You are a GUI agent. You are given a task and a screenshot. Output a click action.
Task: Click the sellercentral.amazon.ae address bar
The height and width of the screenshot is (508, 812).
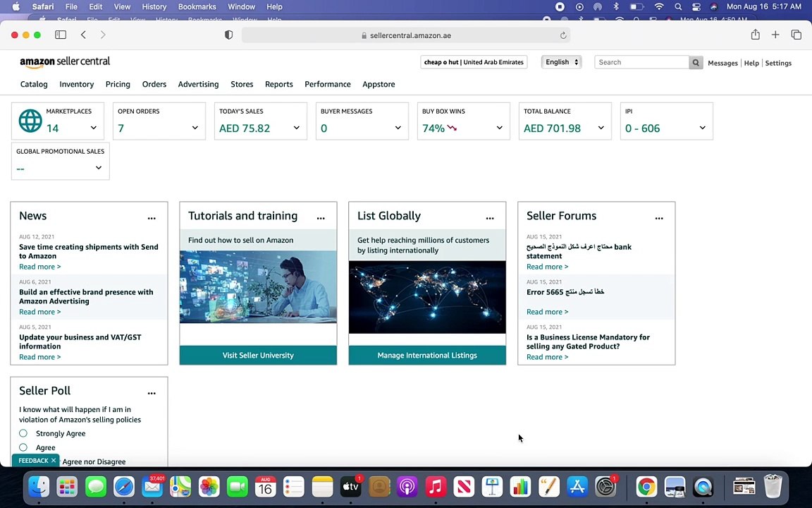(406, 35)
